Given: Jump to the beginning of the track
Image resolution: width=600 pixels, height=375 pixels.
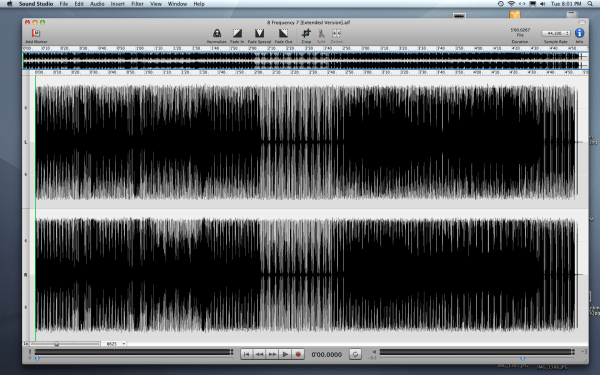Looking at the screenshot, I should (x=246, y=354).
